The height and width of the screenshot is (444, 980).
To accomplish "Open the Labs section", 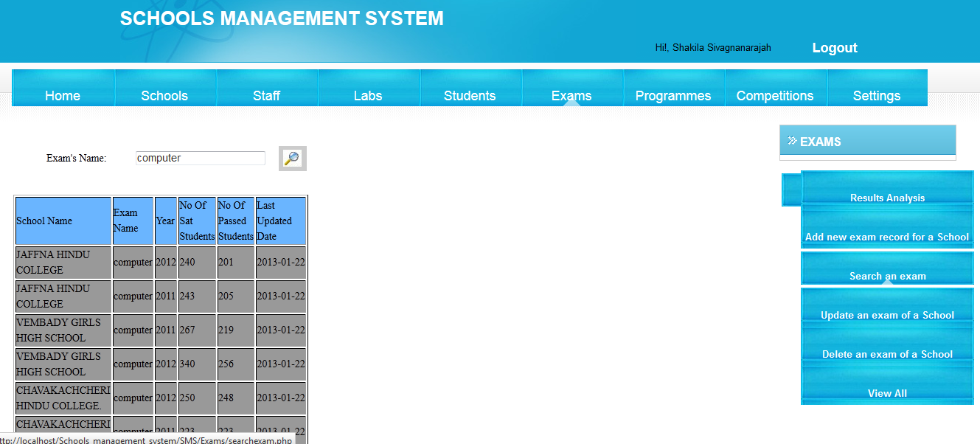I will pos(368,95).
